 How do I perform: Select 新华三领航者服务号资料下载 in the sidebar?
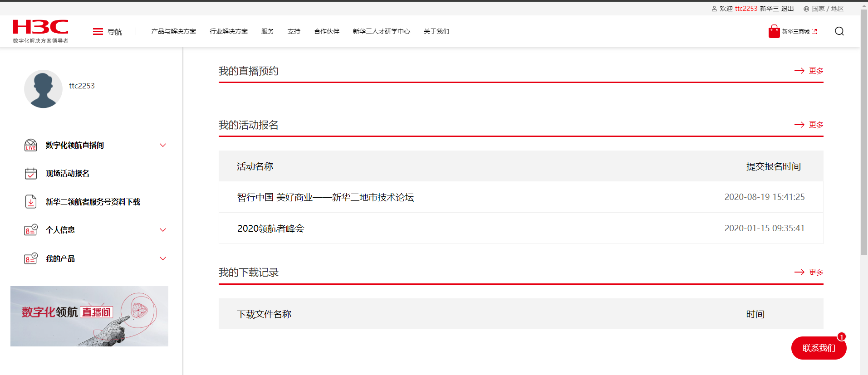tap(93, 202)
